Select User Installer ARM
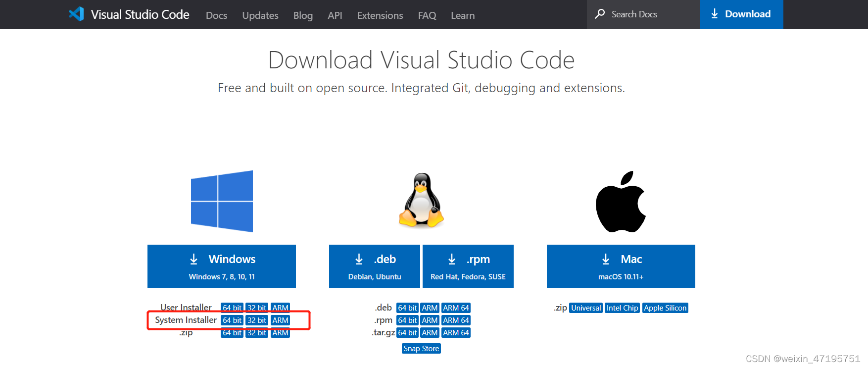Image resolution: width=868 pixels, height=368 pixels. [281, 308]
